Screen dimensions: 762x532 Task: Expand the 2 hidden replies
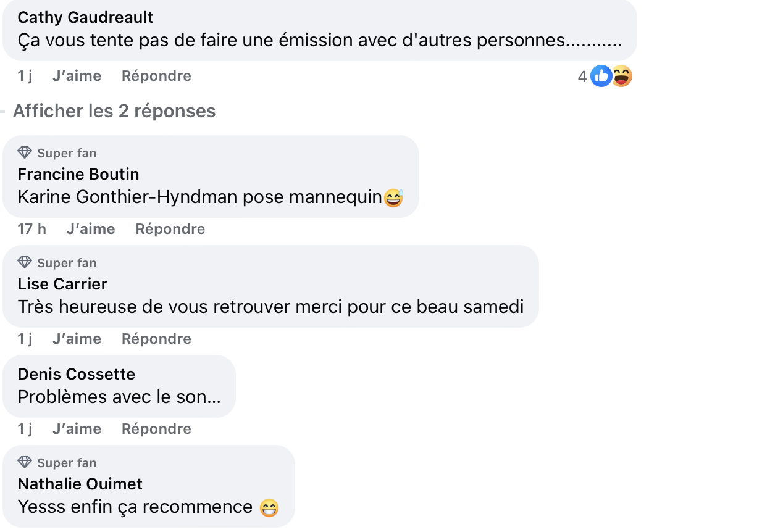[x=114, y=111]
